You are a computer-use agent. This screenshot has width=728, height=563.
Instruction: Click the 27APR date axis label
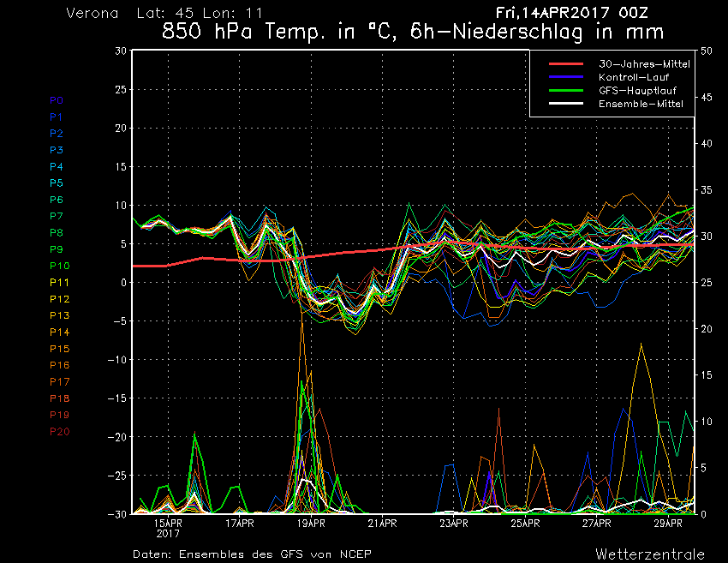(x=597, y=524)
